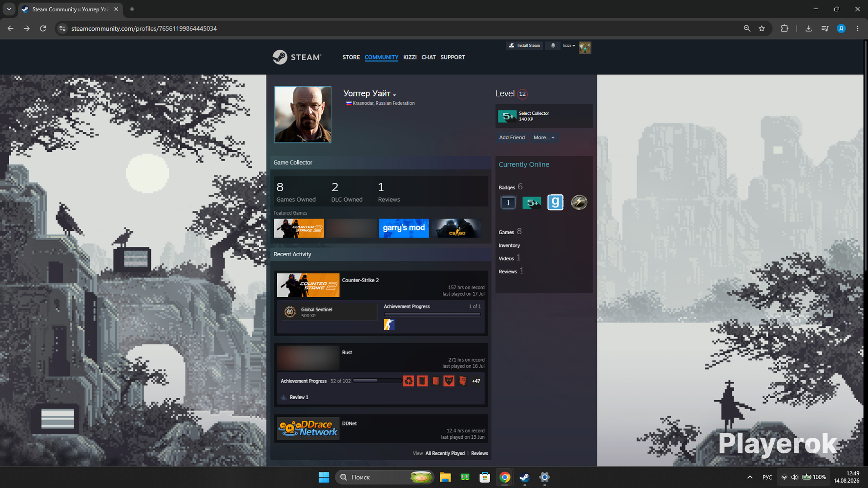Click the Rust thumbs-up review icon
The image size is (868, 488).
284,397
